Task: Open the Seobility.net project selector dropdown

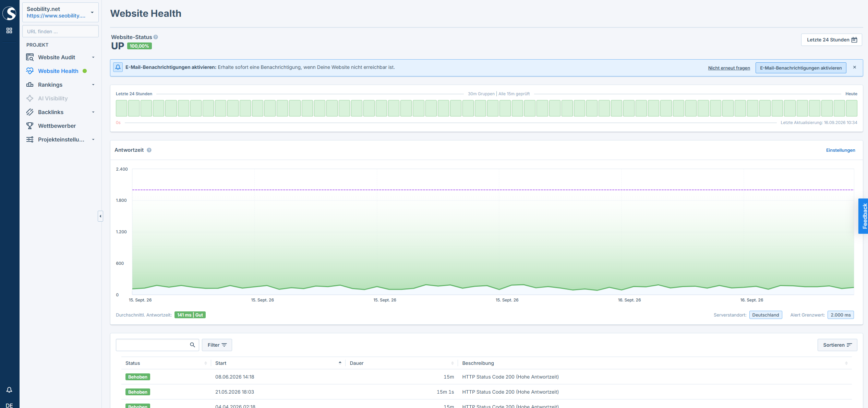Action: coord(60,12)
